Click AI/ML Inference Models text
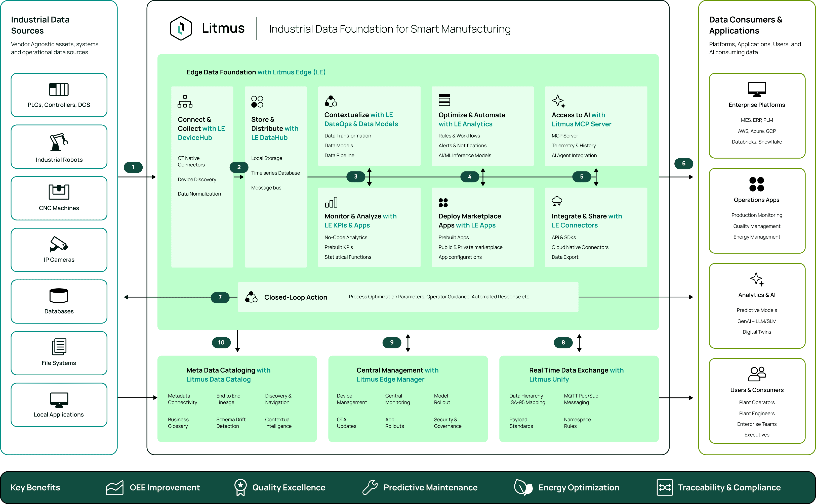The height and width of the screenshot is (504, 816). pos(465,155)
